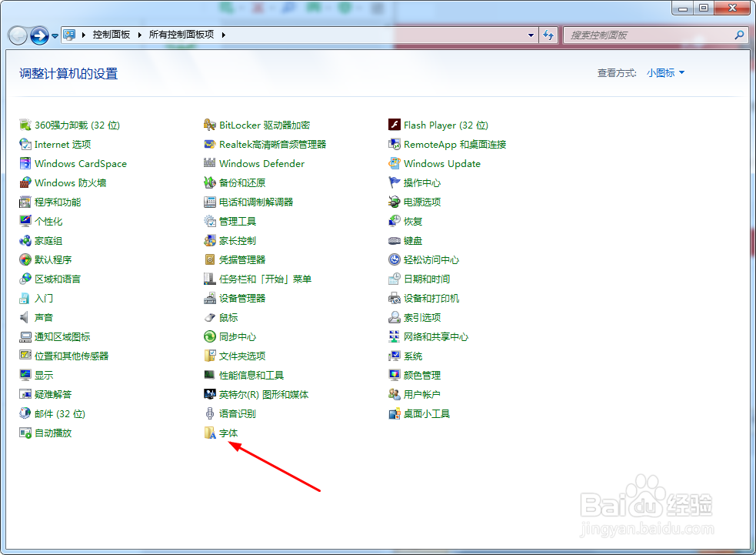This screenshot has width=756, height=555.
Task: Open 凭据管理器 link
Action: pos(242,259)
